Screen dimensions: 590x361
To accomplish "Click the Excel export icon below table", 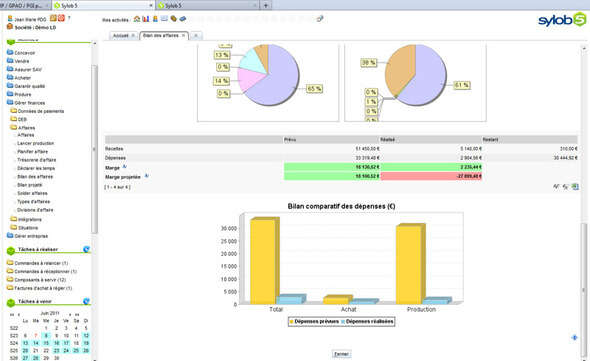I will (575, 186).
